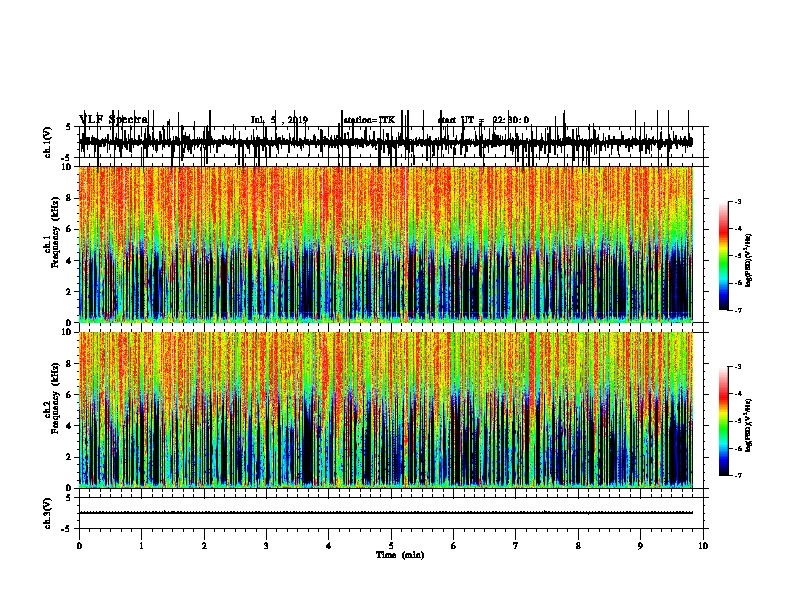Image resolution: width=792 pixels, height=612 pixels.
Task: Click the 6 kHz tick on ch.2 frequency axis
Action: (x=69, y=395)
